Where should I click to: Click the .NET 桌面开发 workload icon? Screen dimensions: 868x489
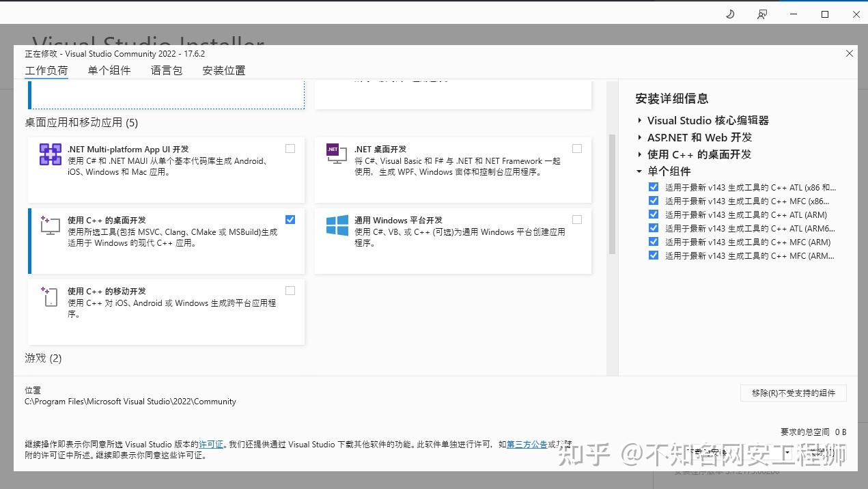tap(337, 154)
